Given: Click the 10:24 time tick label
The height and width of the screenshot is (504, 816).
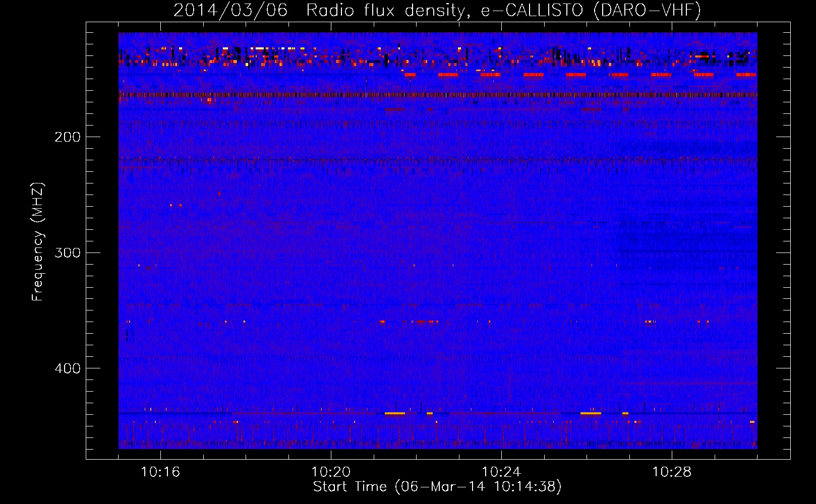Looking at the screenshot, I should [x=501, y=472].
